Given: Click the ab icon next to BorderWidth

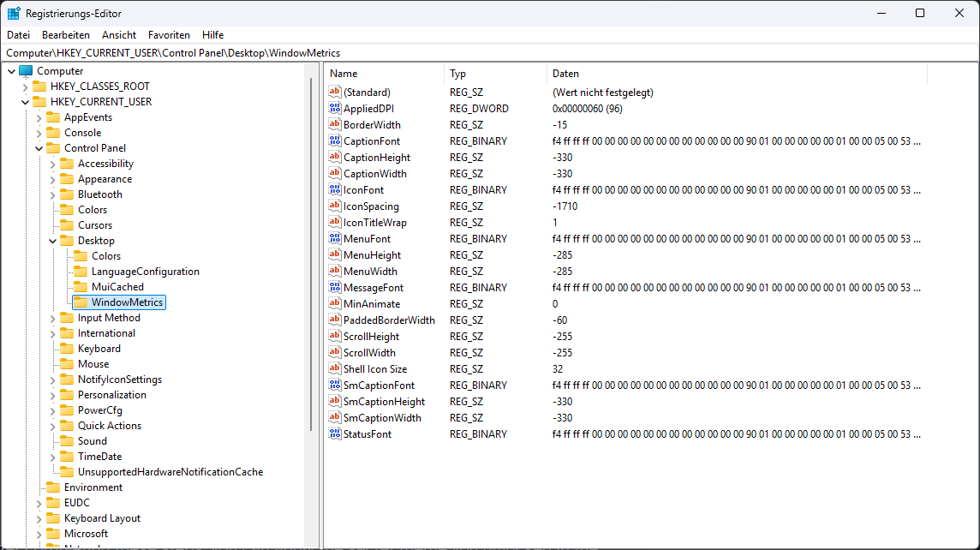Looking at the screenshot, I should (x=334, y=124).
